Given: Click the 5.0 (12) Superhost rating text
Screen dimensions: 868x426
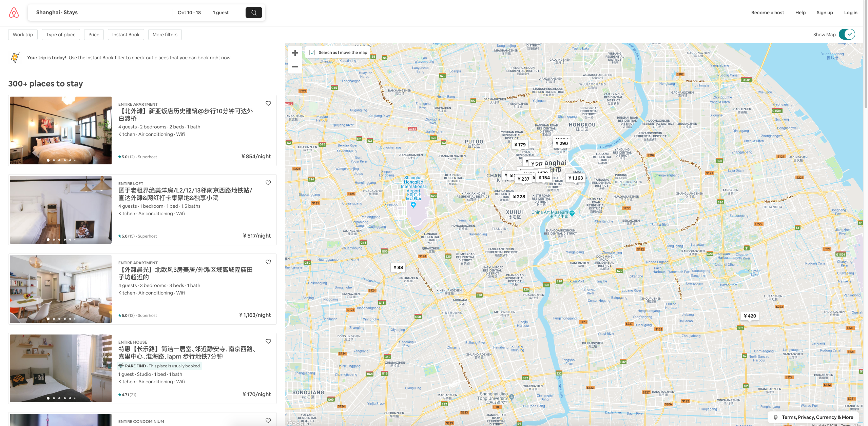Looking at the screenshot, I should [x=138, y=157].
